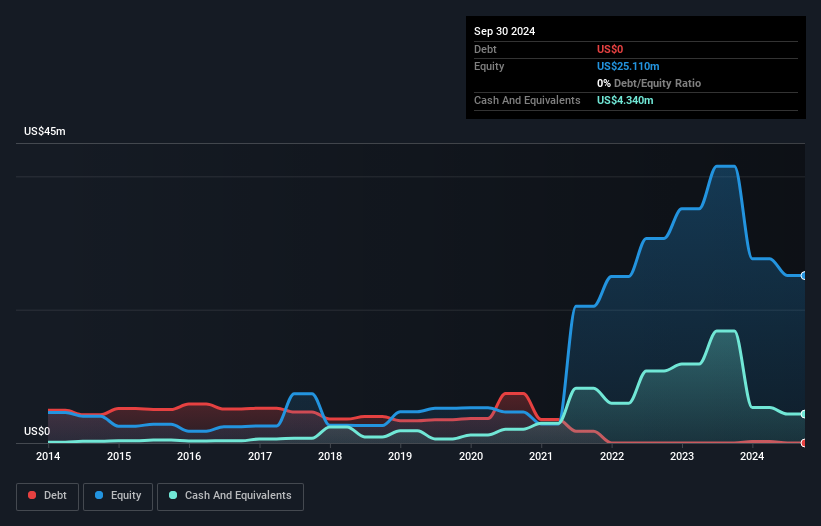The image size is (821, 526).
Task: Click the 2018 x-axis label
Action: pos(330,456)
